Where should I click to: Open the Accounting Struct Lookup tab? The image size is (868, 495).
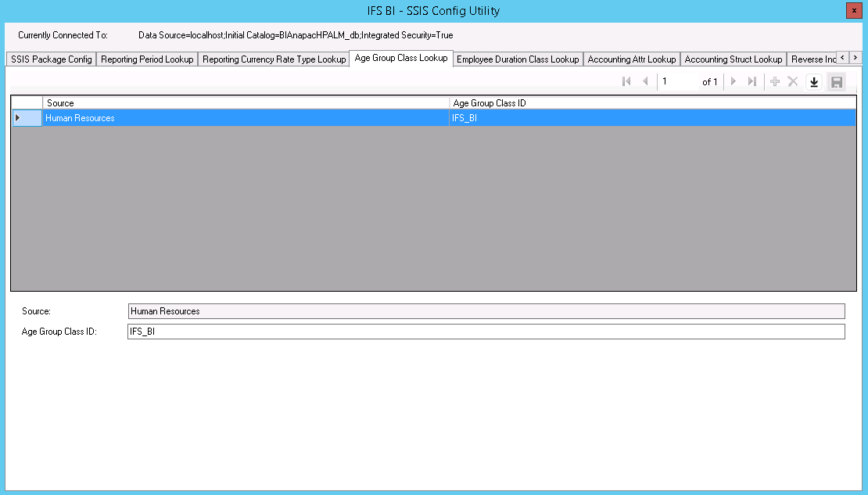733,59
